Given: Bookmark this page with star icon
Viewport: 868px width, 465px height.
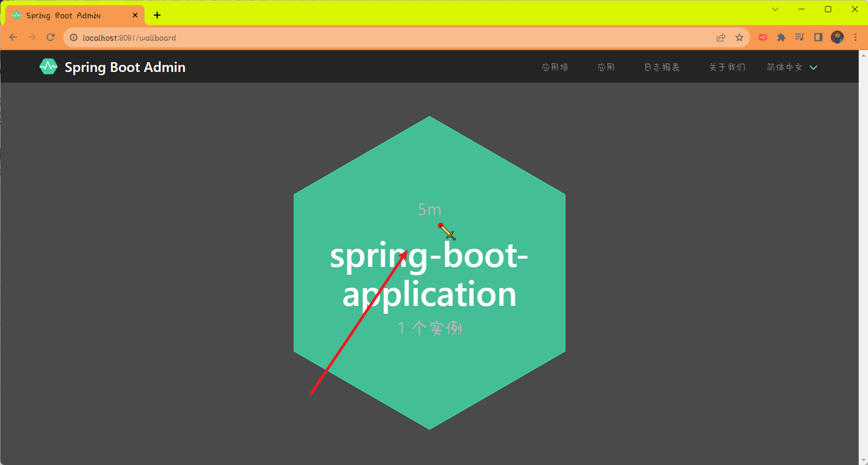Looking at the screenshot, I should [739, 38].
